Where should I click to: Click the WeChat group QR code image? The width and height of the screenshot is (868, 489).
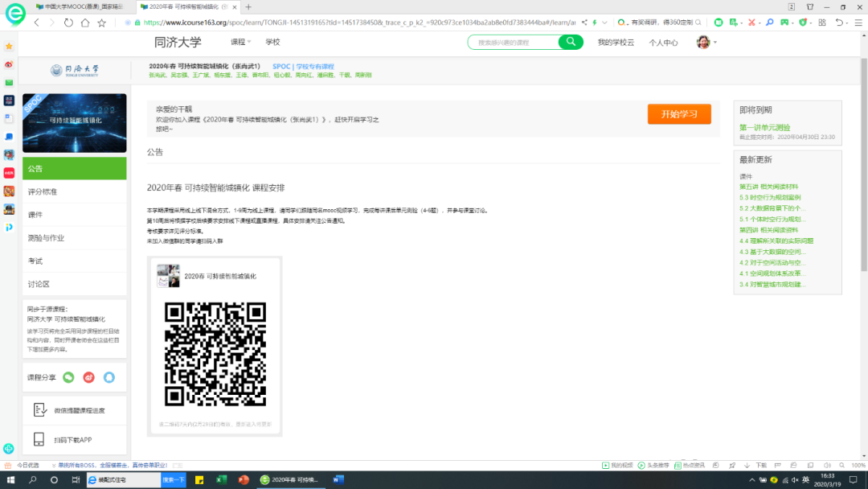click(x=215, y=354)
